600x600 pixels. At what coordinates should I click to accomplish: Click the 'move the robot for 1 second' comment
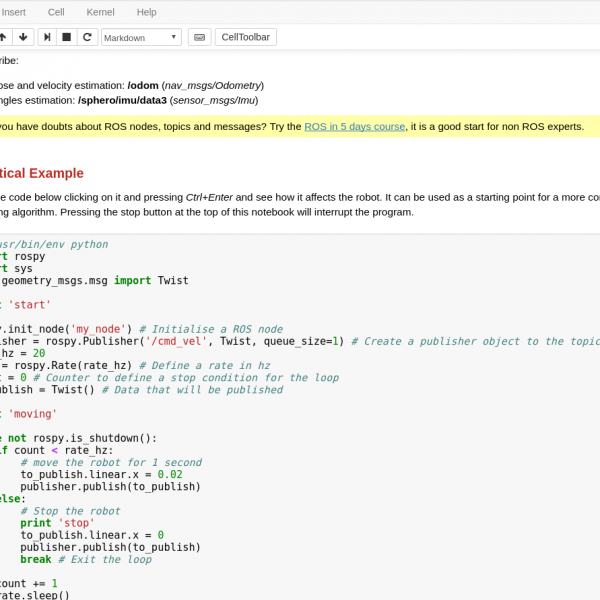point(111,462)
